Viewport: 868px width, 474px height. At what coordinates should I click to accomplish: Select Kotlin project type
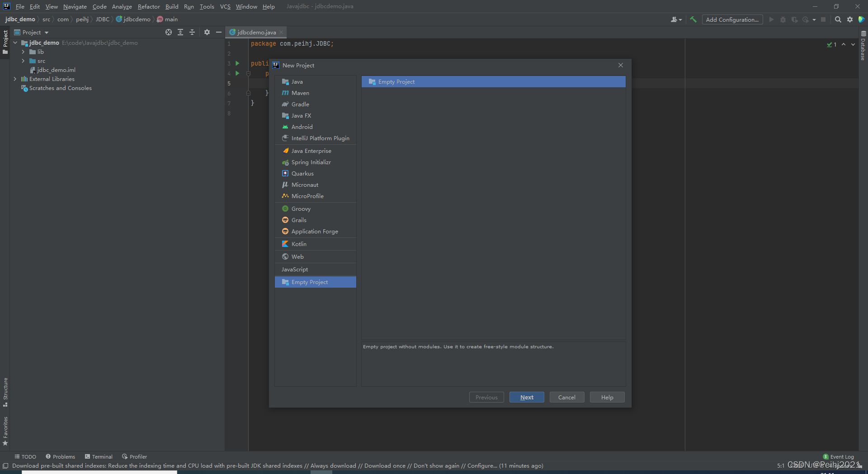(x=315, y=244)
